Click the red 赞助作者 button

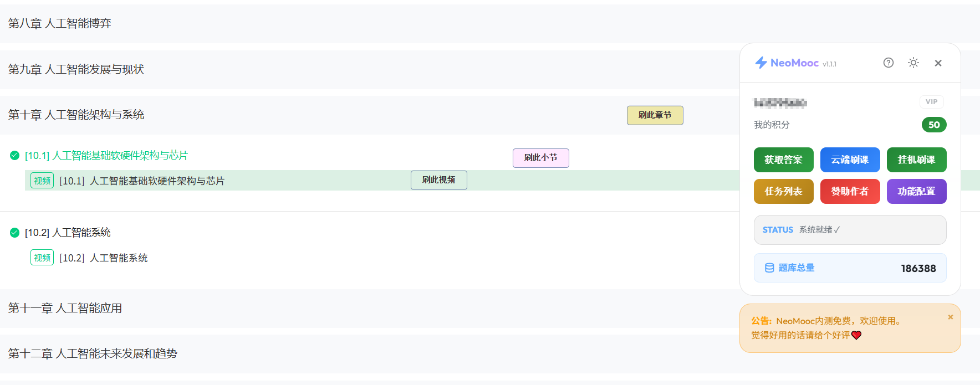click(850, 191)
